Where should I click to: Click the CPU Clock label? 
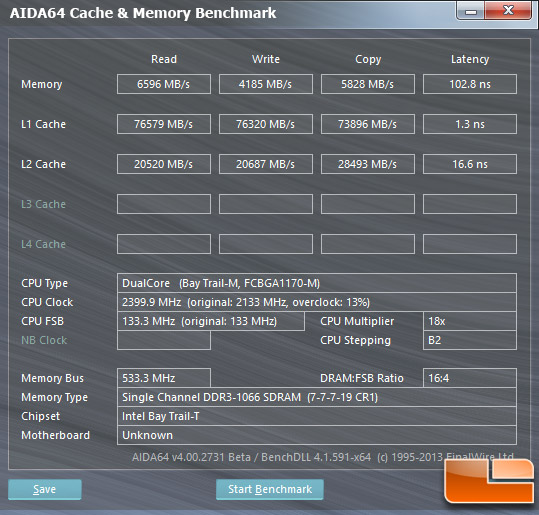pyautogui.click(x=47, y=302)
